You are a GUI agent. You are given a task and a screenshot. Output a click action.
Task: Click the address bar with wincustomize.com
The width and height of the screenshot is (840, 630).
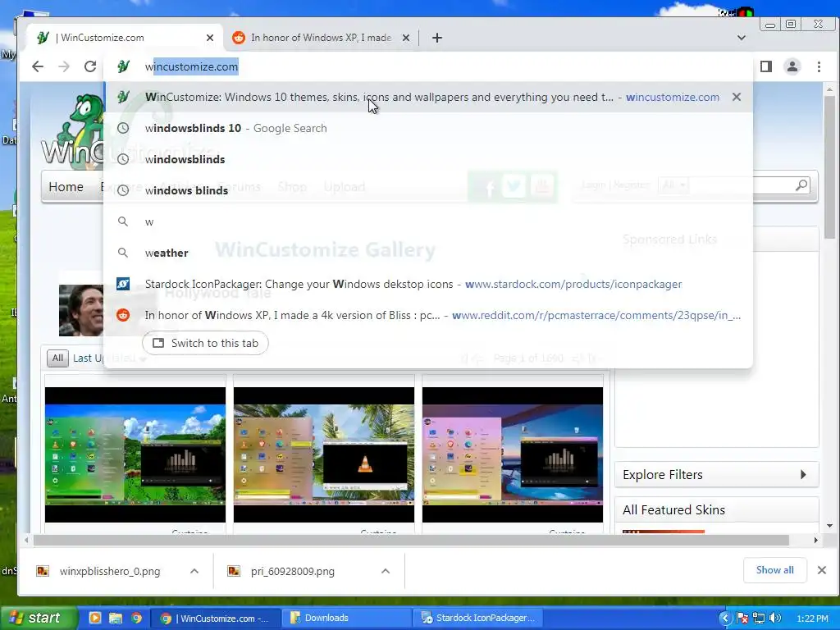click(x=428, y=66)
